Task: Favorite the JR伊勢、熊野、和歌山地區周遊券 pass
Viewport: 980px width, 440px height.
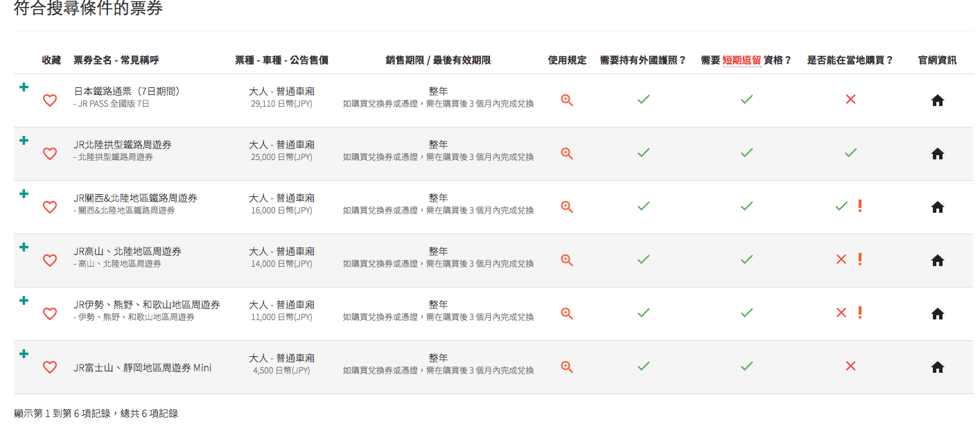Action: [x=50, y=314]
